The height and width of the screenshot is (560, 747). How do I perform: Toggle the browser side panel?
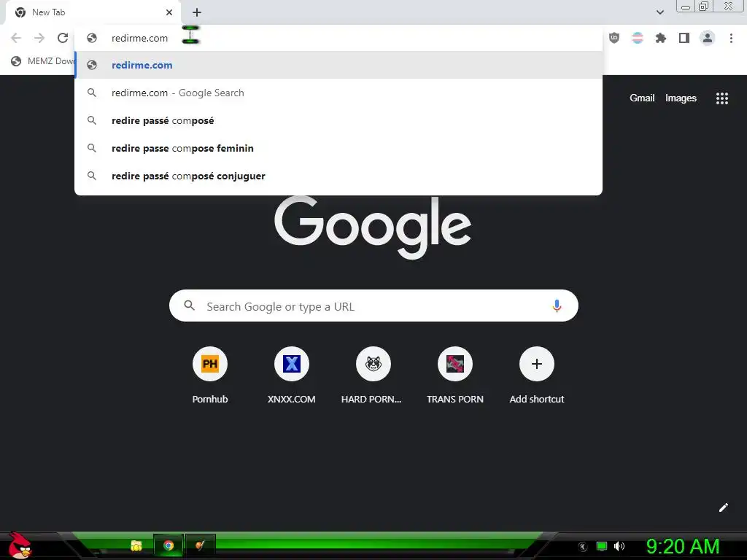point(684,38)
